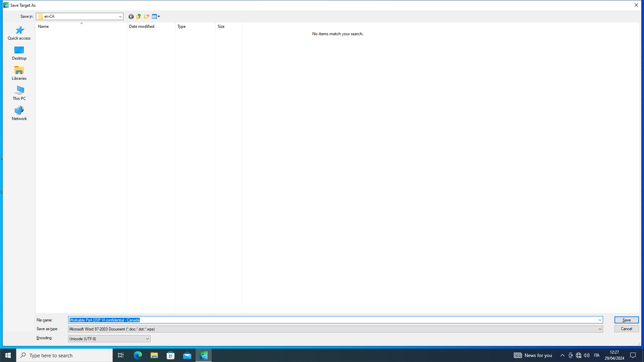Go back to last folder visited
This screenshot has height=362, width=644.
[131, 16]
